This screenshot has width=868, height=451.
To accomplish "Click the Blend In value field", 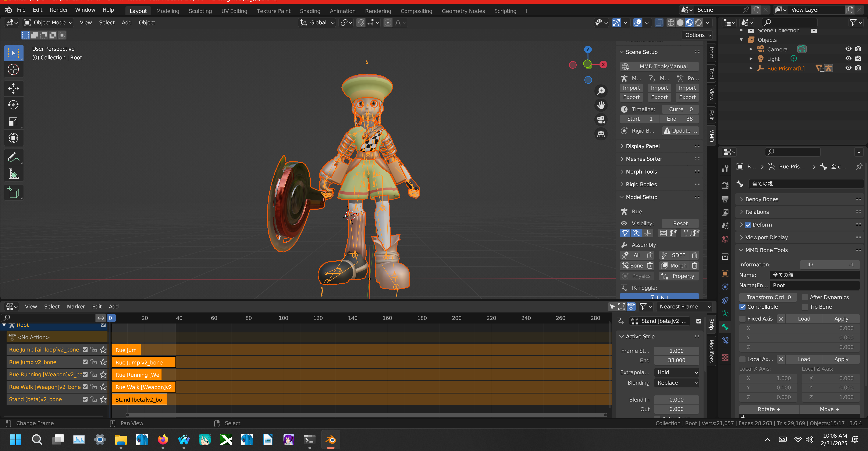I will pyautogui.click(x=677, y=400).
